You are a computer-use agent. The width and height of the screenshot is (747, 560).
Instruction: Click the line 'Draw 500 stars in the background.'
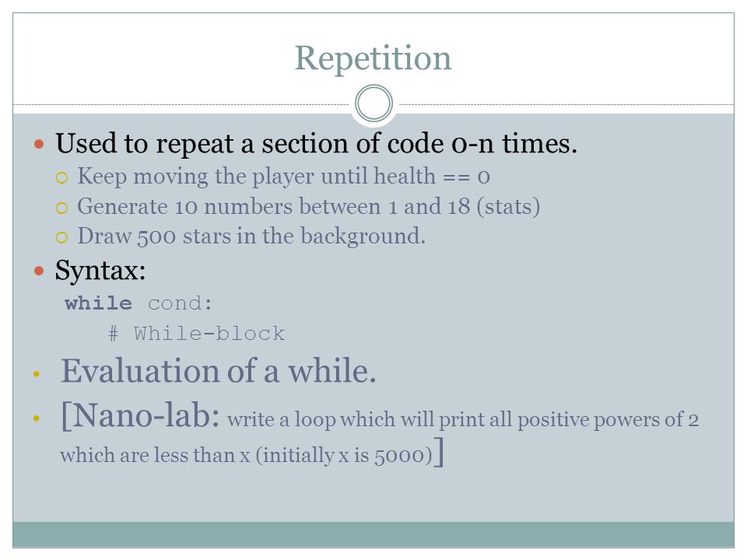(x=251, y=236)
